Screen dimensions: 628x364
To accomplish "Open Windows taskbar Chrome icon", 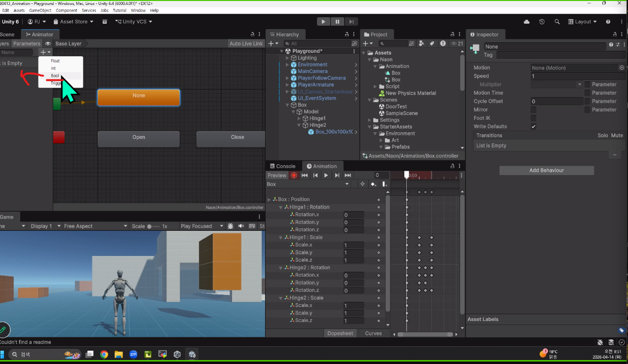I will [104, 354].
